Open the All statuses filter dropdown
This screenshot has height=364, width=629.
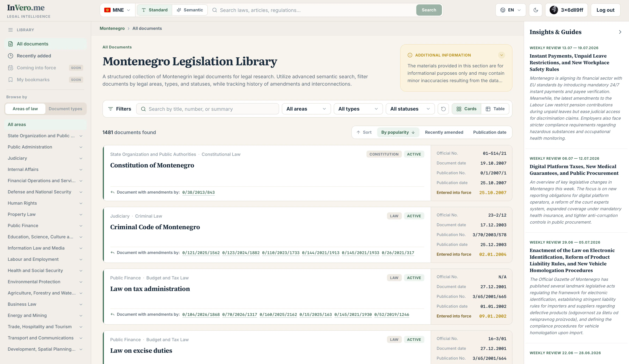pyautogui.click(x=410, y=109)
